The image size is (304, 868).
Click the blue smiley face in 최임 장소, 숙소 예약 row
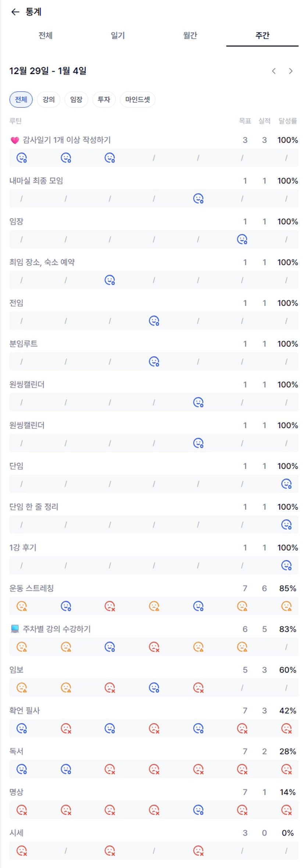(x=110, y=280)
